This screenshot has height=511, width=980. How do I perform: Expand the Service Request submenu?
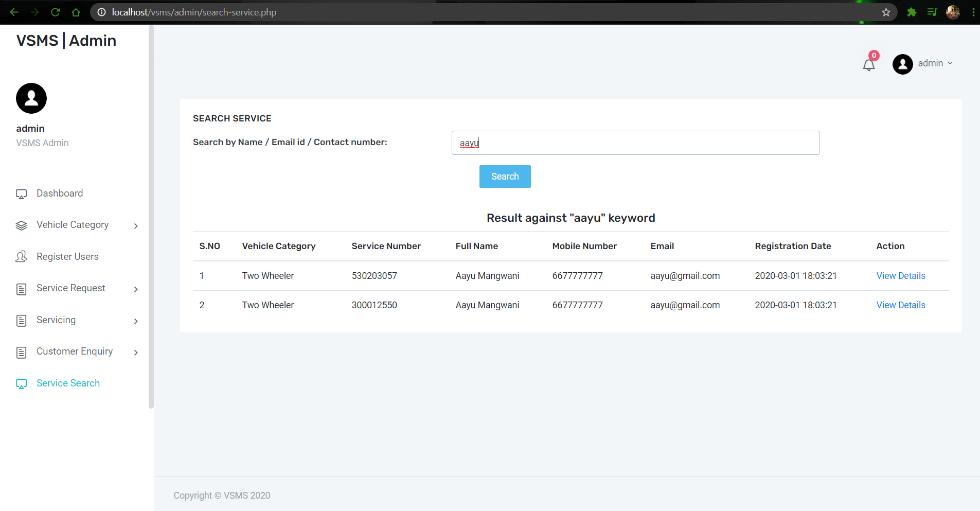pyautogui.click(x=136, y=289)
